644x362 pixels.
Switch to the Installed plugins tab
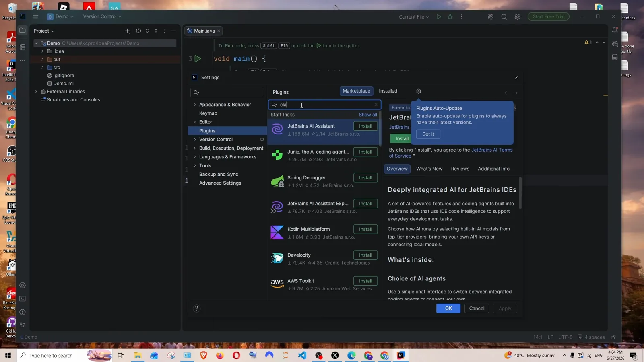click(x=388, y=91)
